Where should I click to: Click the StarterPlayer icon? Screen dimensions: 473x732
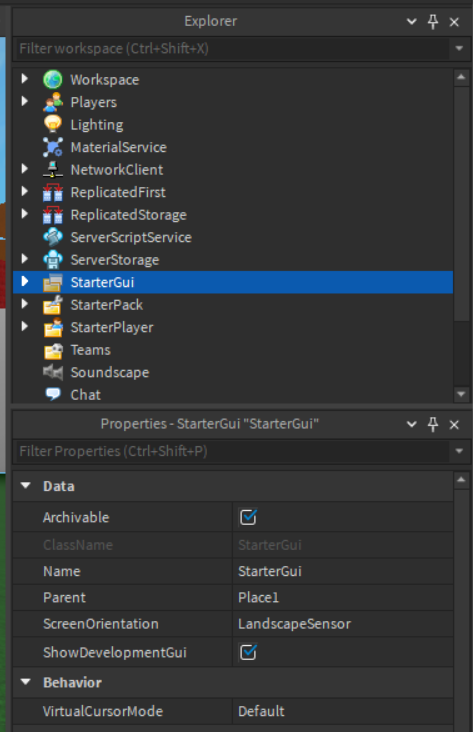point(53,327)
